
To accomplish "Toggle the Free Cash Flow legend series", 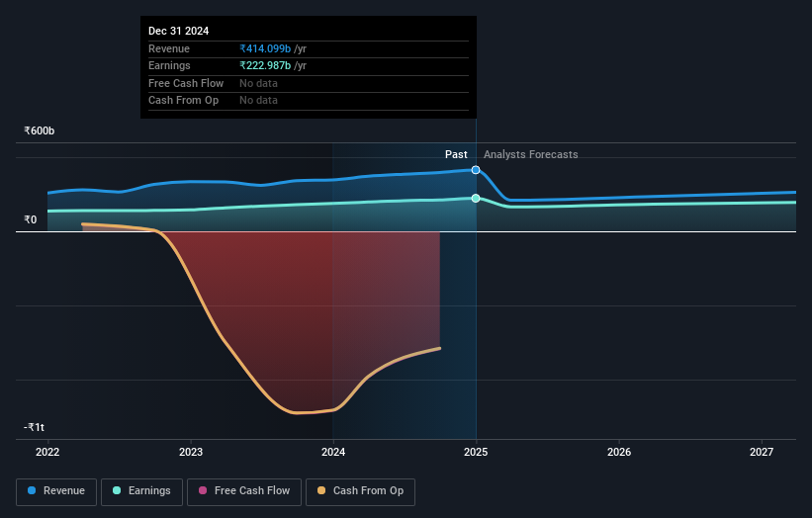I will coord(244,491).
